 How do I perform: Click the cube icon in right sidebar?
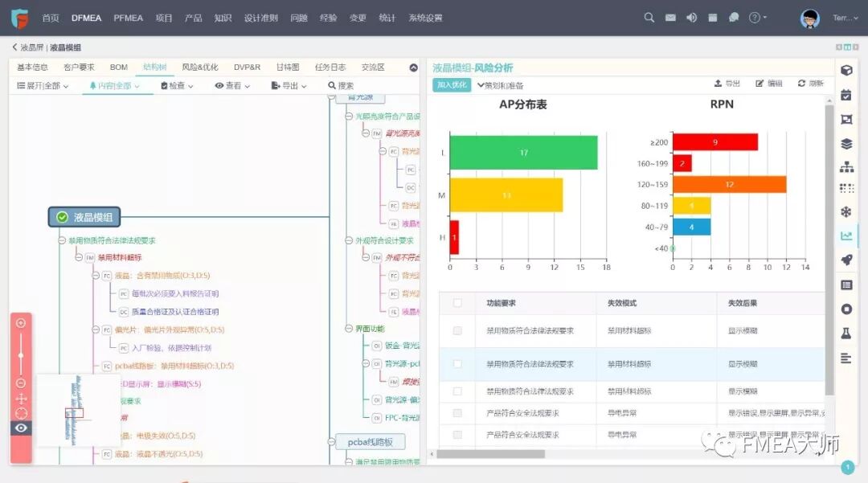click(x=845, y=70)
